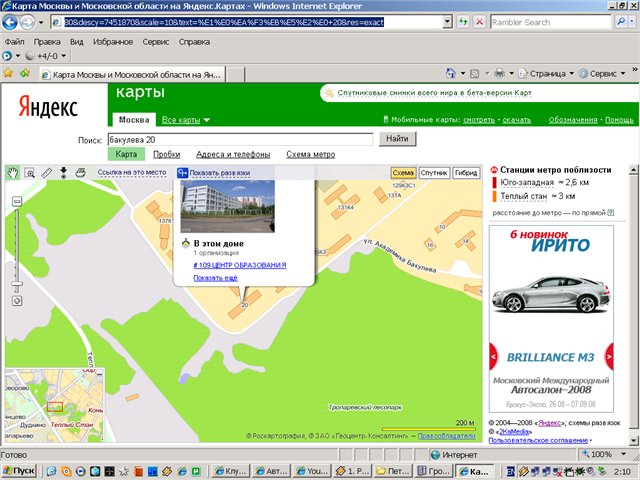Click the Favorites star icon

point(8,73)
